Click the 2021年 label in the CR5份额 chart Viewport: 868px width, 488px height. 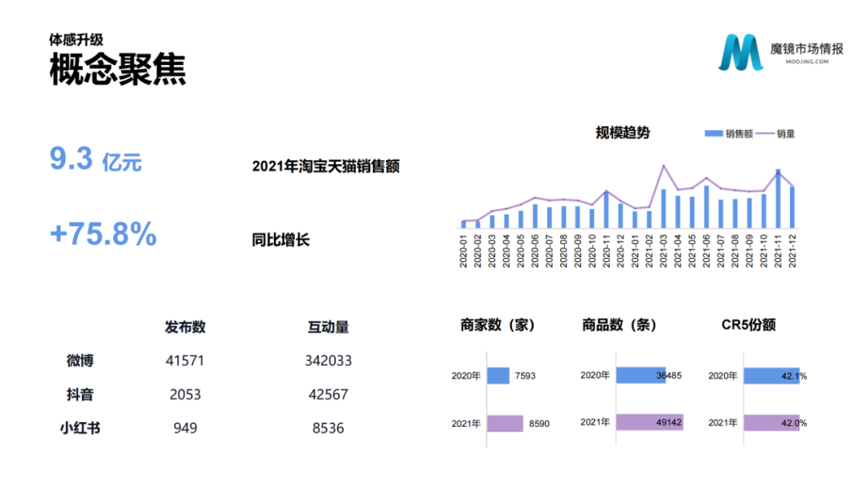723,423
